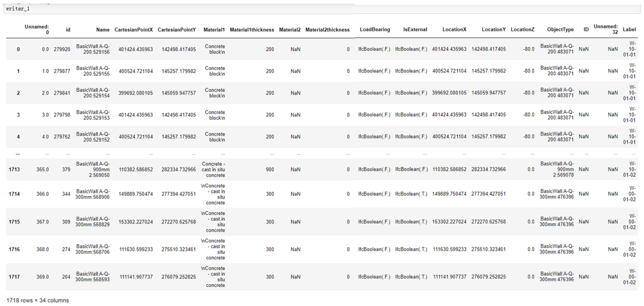
Task: Select the name cell BasicWall:A-Q-200:529154
Action: [93, 93]
